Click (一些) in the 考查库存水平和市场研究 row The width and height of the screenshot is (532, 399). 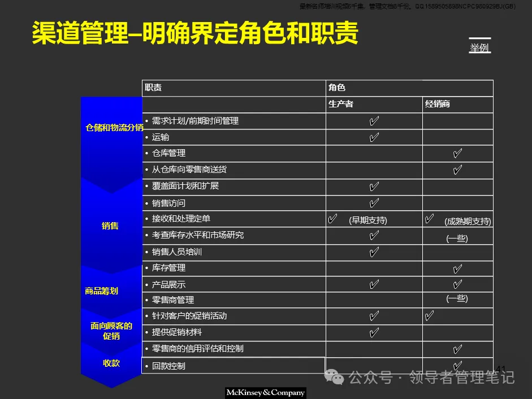[457, 238]
